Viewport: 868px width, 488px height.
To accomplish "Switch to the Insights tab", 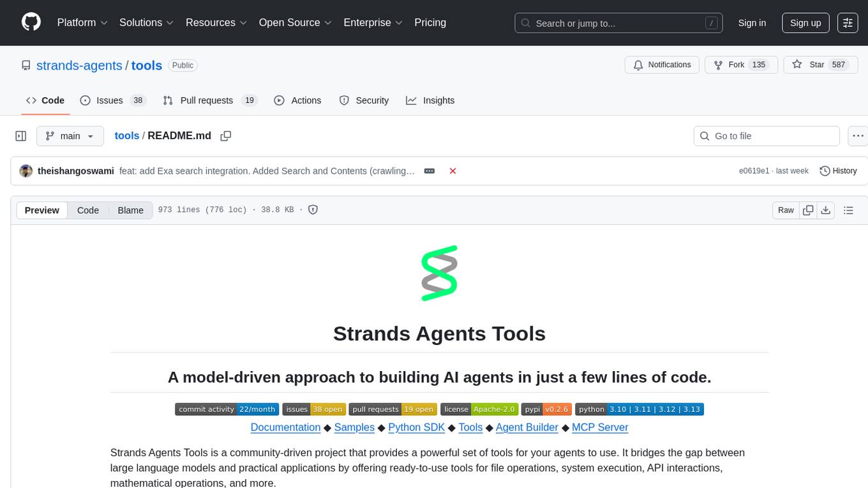I will (x=430, y=100).
